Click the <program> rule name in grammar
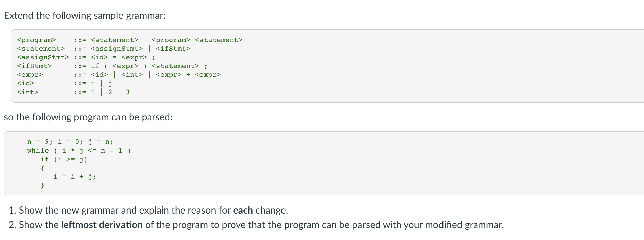 point(36,40)
